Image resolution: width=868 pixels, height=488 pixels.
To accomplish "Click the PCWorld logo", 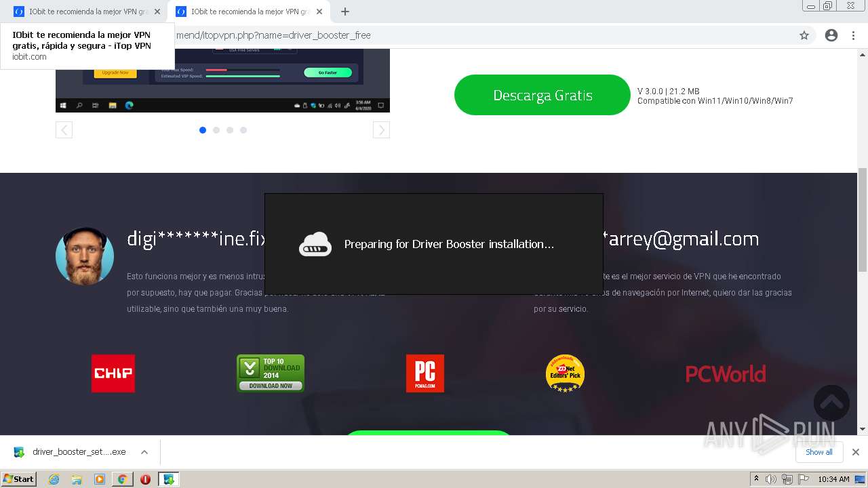I will pos(726,374).
